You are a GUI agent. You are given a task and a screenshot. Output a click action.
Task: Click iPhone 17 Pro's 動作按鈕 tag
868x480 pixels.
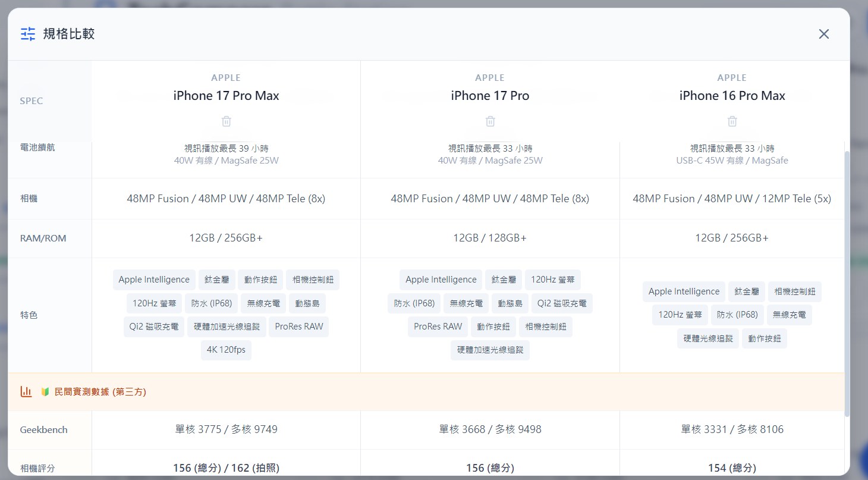click(493, 327)
